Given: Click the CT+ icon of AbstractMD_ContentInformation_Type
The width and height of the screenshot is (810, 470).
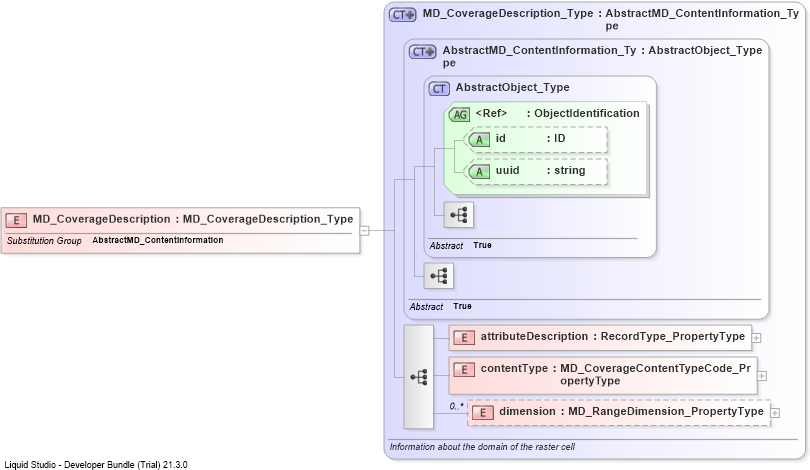Looking at the screenshot, I should 423,52.
